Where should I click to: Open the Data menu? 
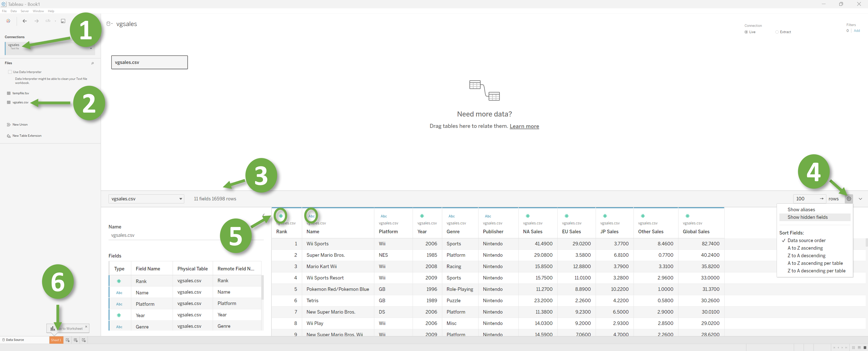(x=13, y=11)
